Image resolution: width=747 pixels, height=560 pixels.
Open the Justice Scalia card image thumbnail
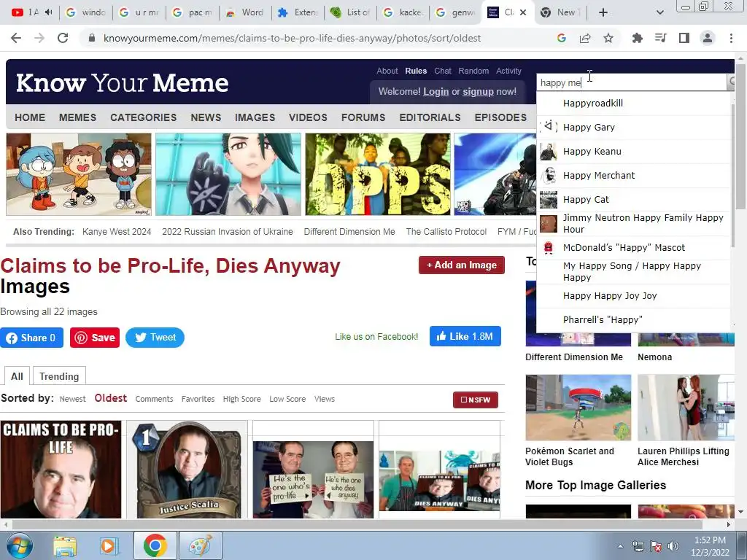pos(187,470)
